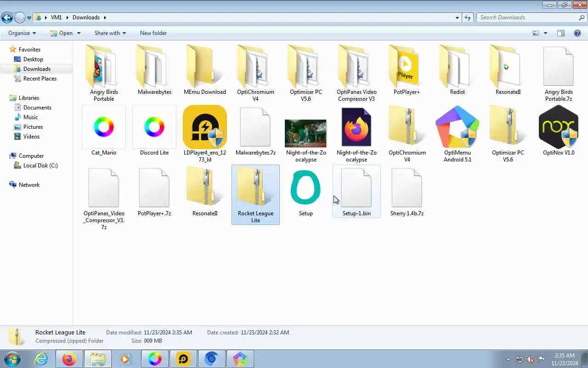This screenshot has width=588, height=368.
Task: Select the OptiPanas_Video_Compressor_V3.7z file
Action: [104, 198]
